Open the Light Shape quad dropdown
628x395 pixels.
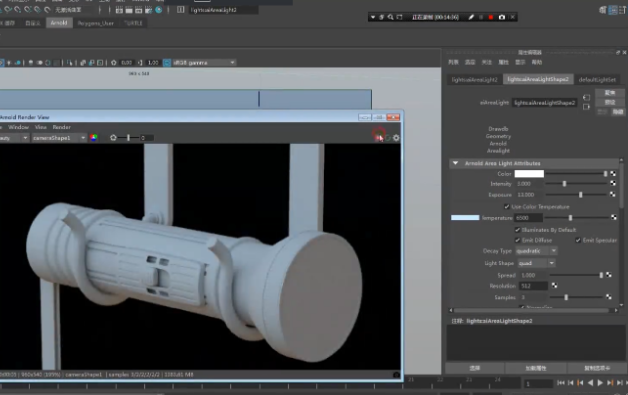536,263
